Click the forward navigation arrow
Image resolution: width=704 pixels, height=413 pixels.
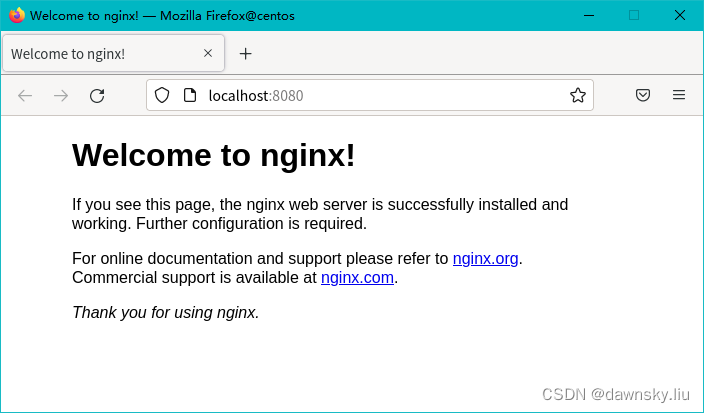click(61, 96)
